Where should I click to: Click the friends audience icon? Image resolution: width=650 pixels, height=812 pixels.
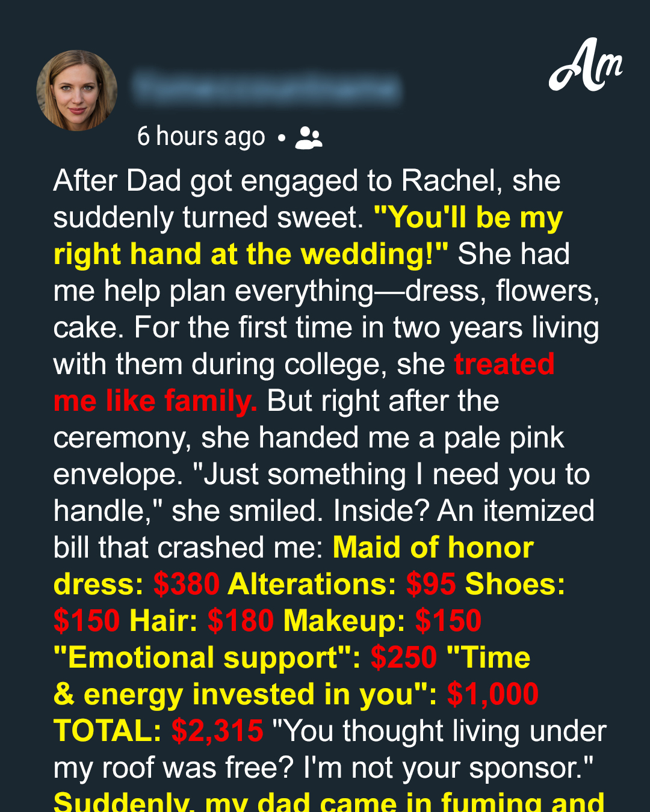click(309, 138)
